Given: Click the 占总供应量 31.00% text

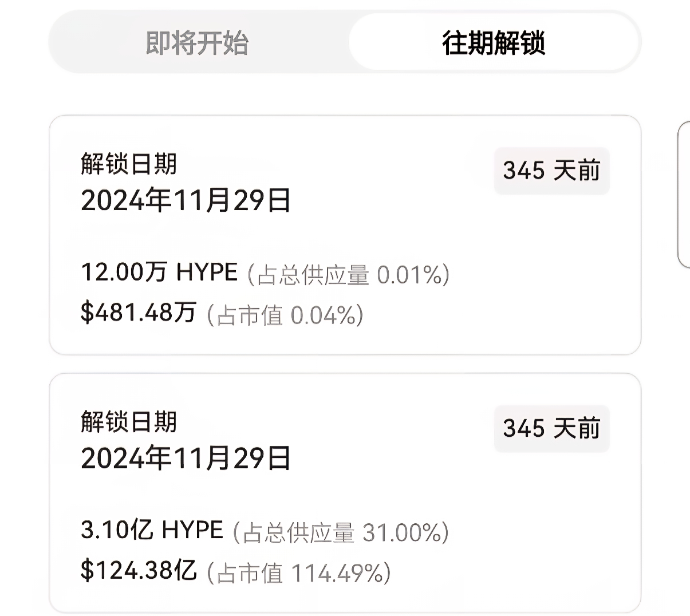Looking at the screenshot, I should point(341,532).
